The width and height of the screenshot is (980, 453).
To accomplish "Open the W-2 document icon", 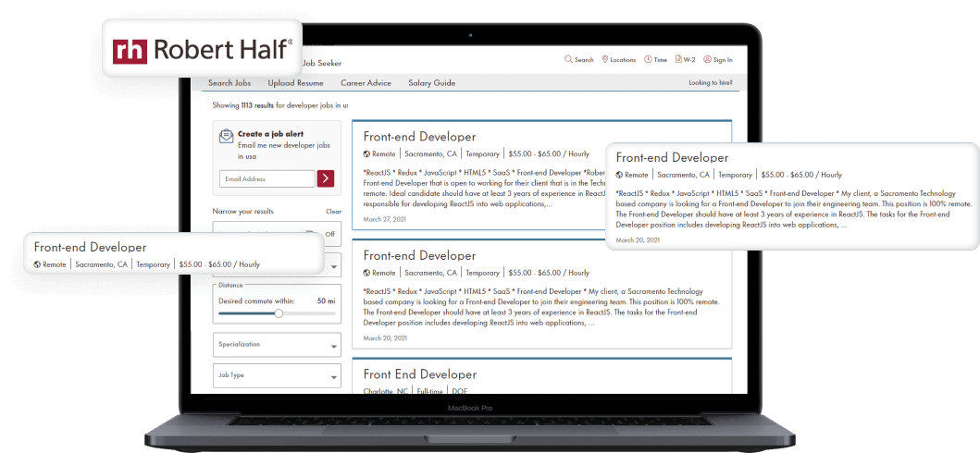I will tap(678, 59).
